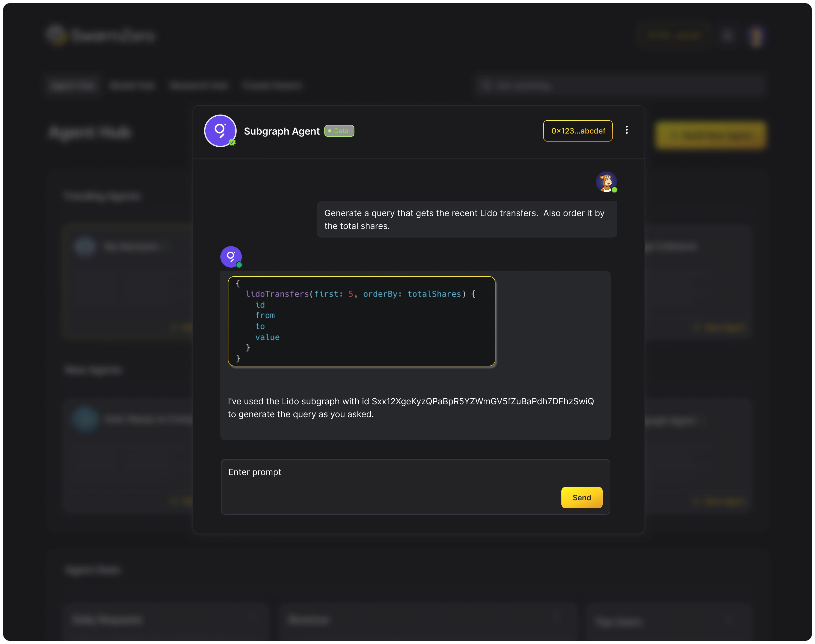Open the three-dot options menu
The image size is (815, 644).
coord(627,130)
